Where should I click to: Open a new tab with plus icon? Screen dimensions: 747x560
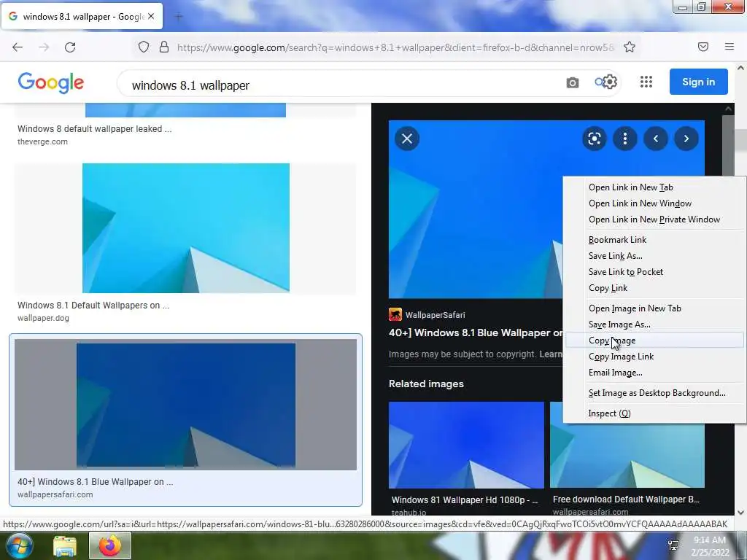click(x=179, y=17)
